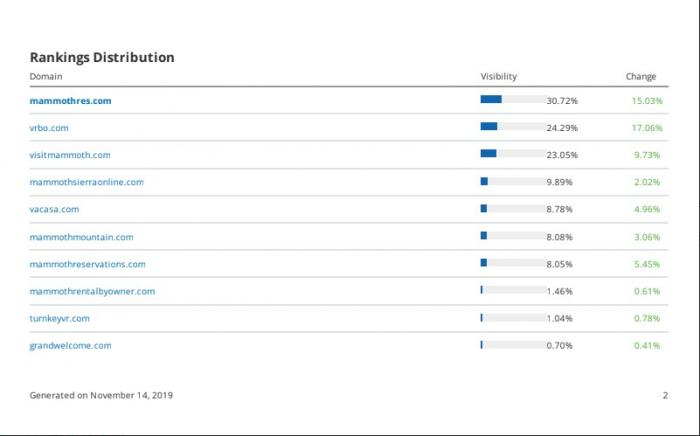Select the 4.96% change value

pyautogui.click(x=647, y=209)
